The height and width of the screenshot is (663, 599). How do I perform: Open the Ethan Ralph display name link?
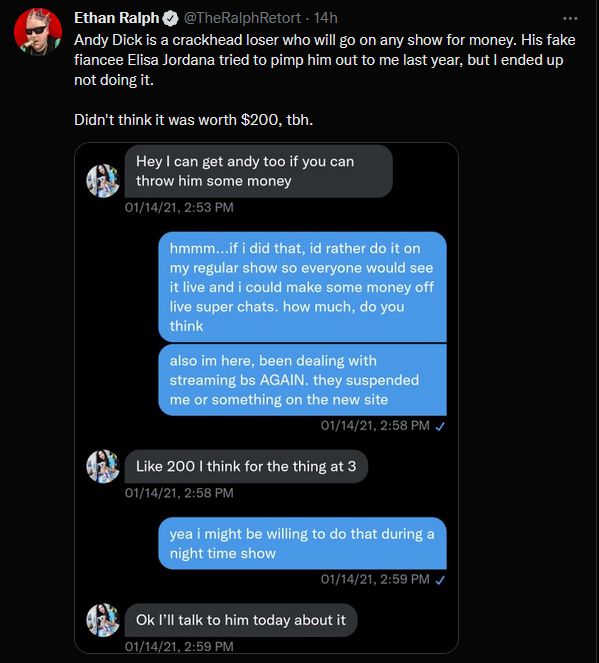[x=116, y=18]
